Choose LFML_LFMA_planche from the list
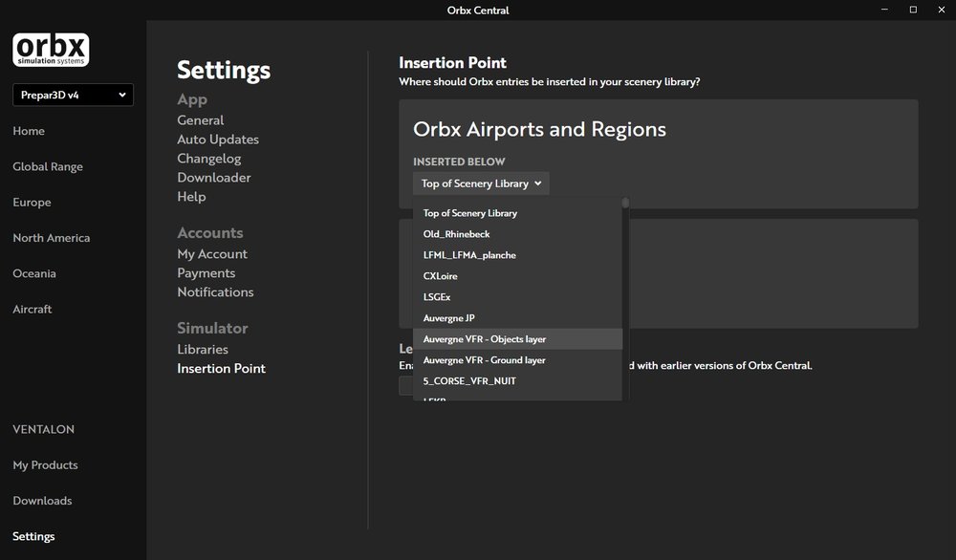This screenshot has width=956, height=560. 517,255
